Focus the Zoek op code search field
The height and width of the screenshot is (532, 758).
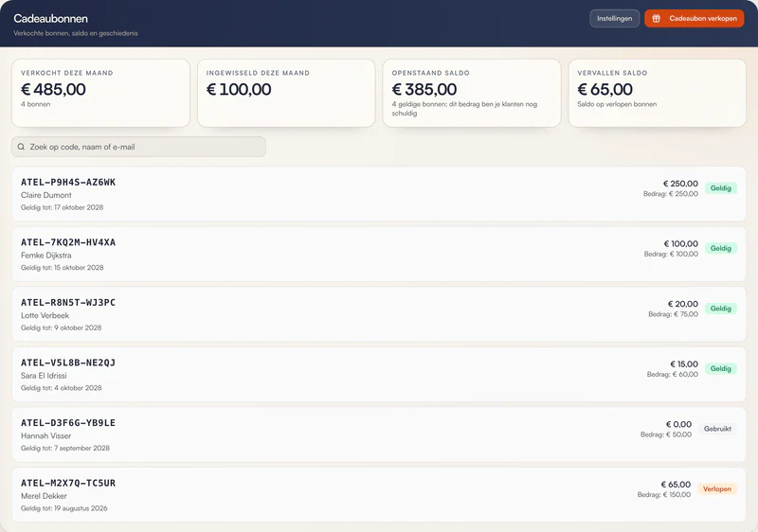pos(138,147)
